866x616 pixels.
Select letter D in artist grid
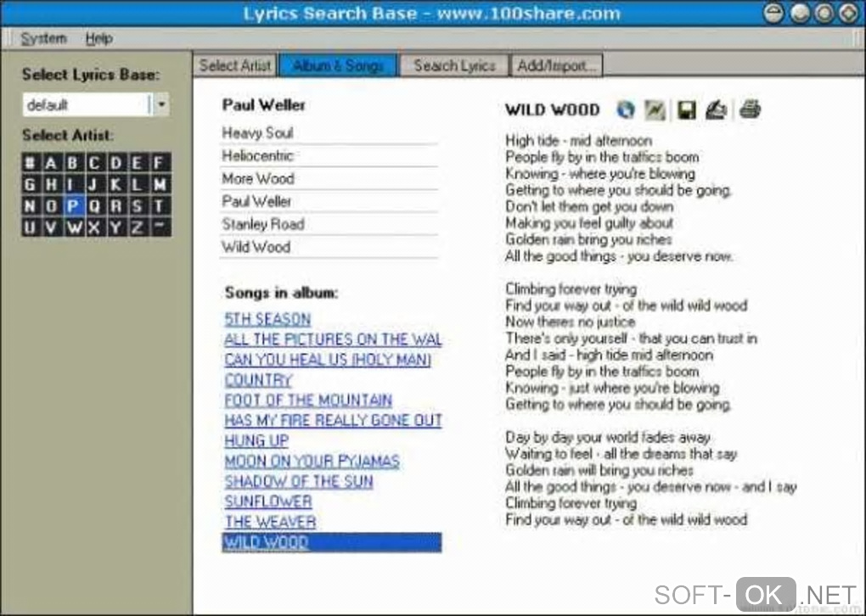coord(116,163)
